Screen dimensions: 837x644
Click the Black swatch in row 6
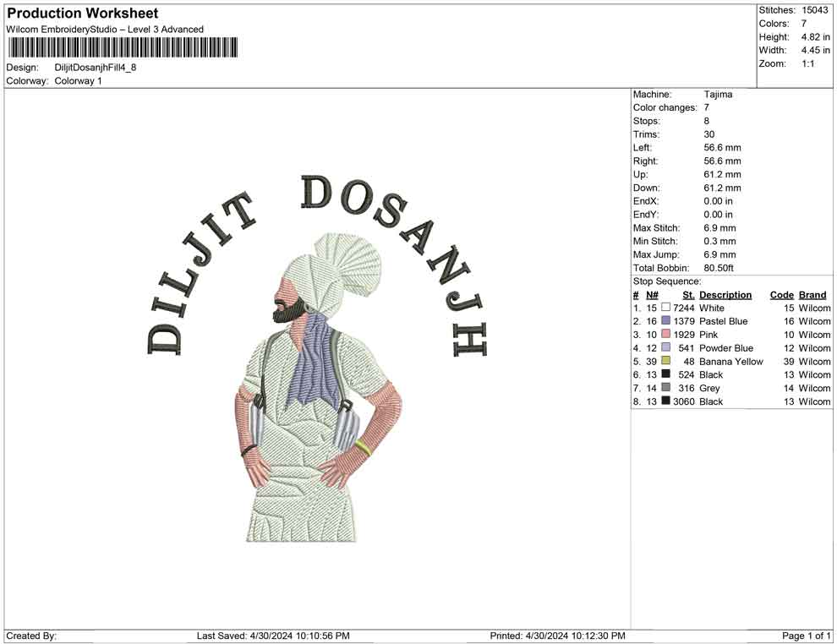pos(665,374)
